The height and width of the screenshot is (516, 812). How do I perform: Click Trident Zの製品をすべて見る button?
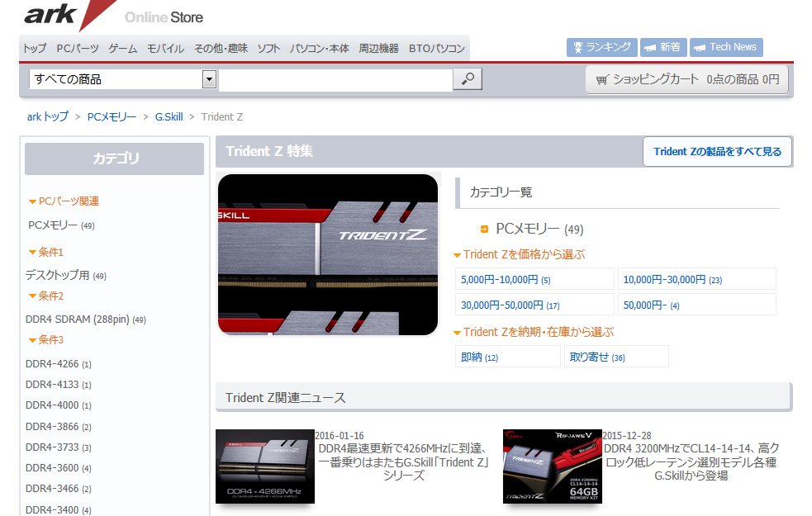click(717, 151)
